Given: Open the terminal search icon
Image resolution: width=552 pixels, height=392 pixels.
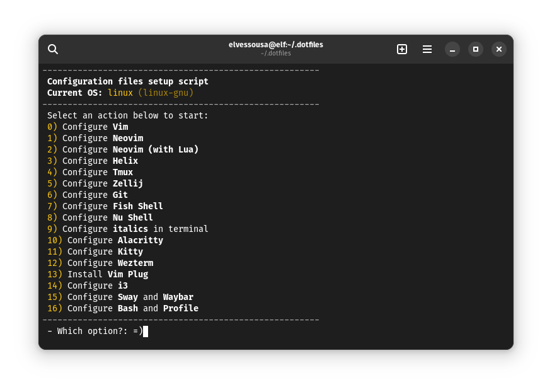Looking at the screenshot, I should coord(53,49).
